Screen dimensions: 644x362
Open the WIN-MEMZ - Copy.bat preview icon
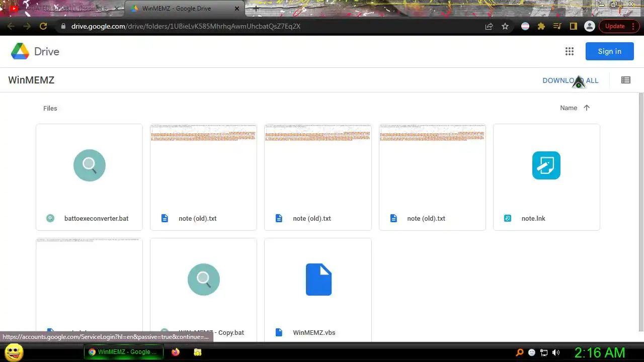204,280
